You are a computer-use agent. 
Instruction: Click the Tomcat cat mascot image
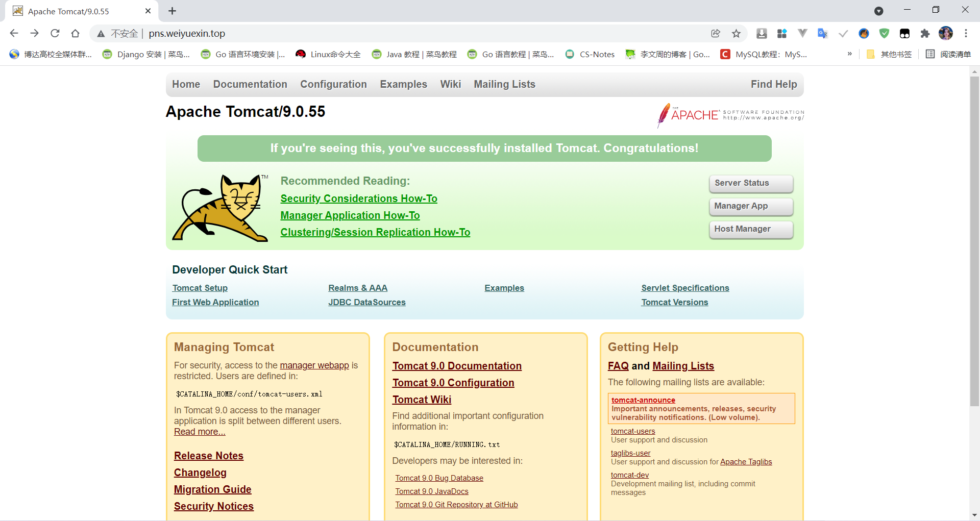[220, 208]
